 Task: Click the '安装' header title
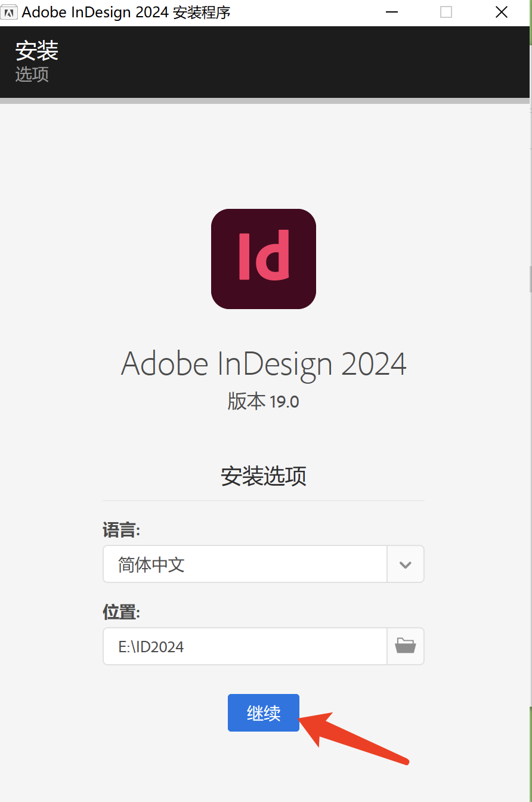(x=37, y=51)
